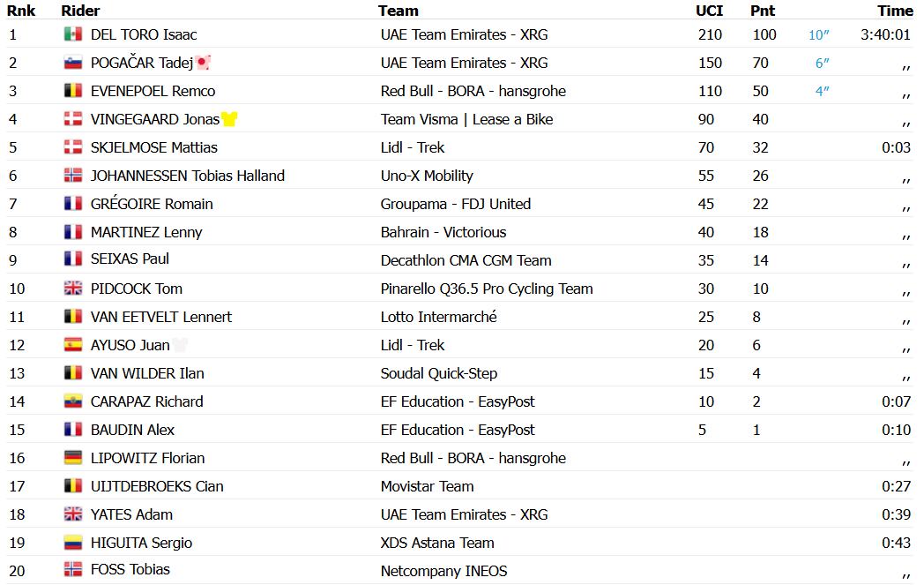Click the Spanish flag beside AYUSO Juan
This screenshot has width=924, height=585.
pyautogui.click(x=73, y=344)
